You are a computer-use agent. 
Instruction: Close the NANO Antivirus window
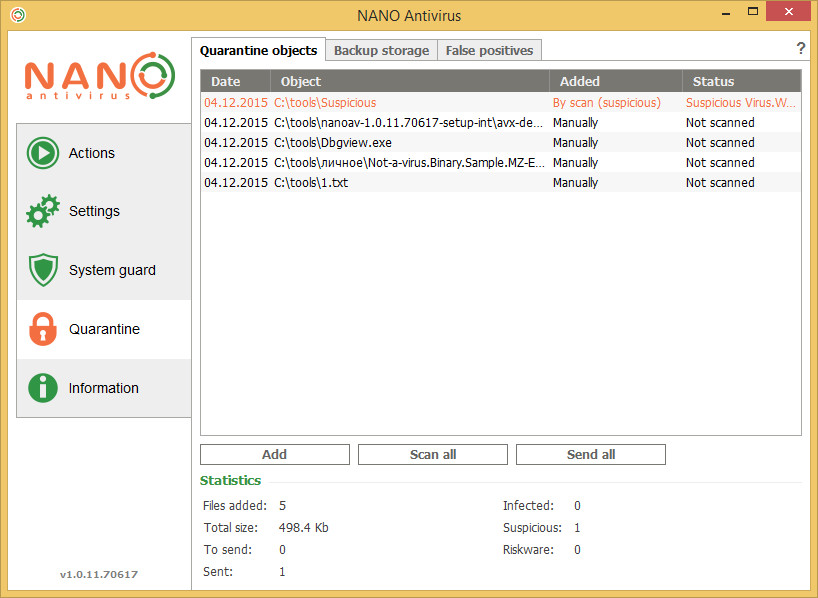click(789, 11)
